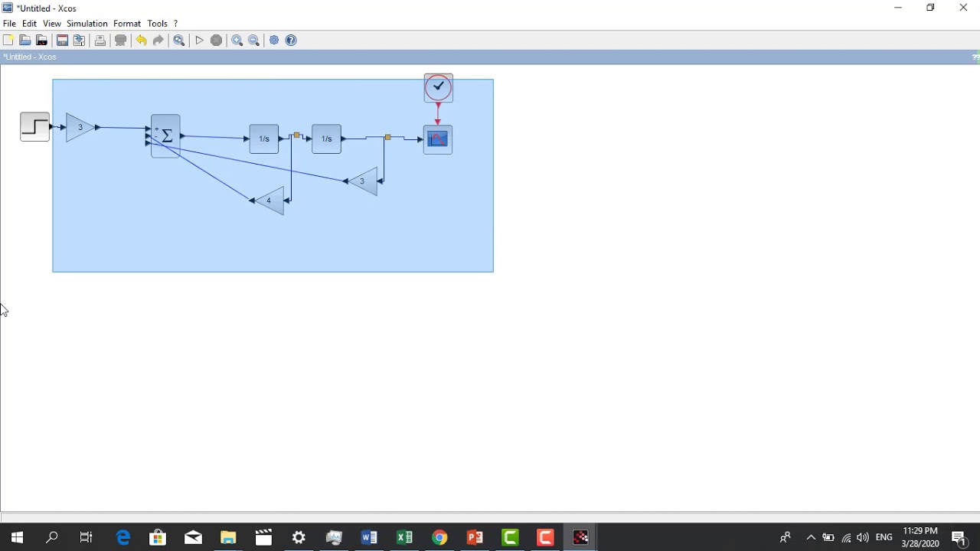Select the step function source block

(x=34, y=127)
